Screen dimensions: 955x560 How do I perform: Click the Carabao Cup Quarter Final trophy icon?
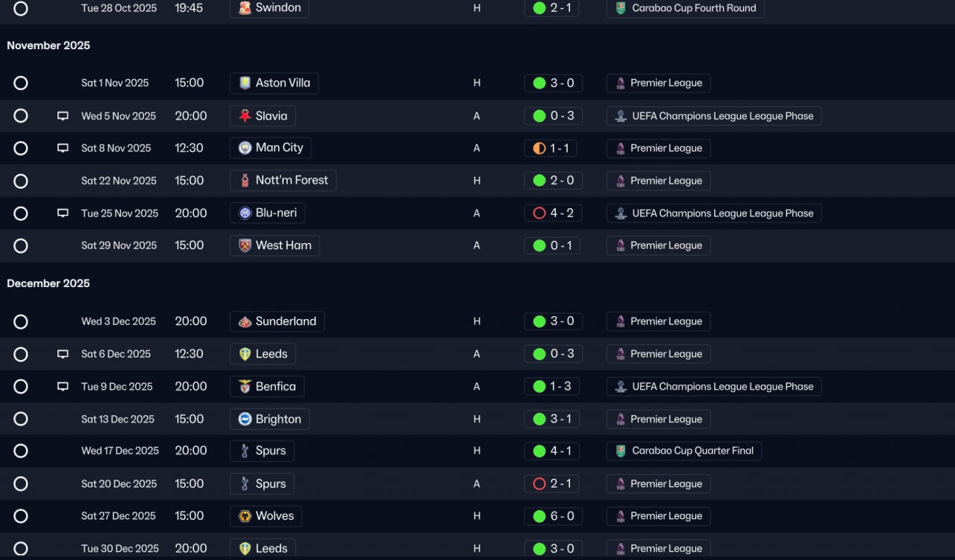[621, 450]
